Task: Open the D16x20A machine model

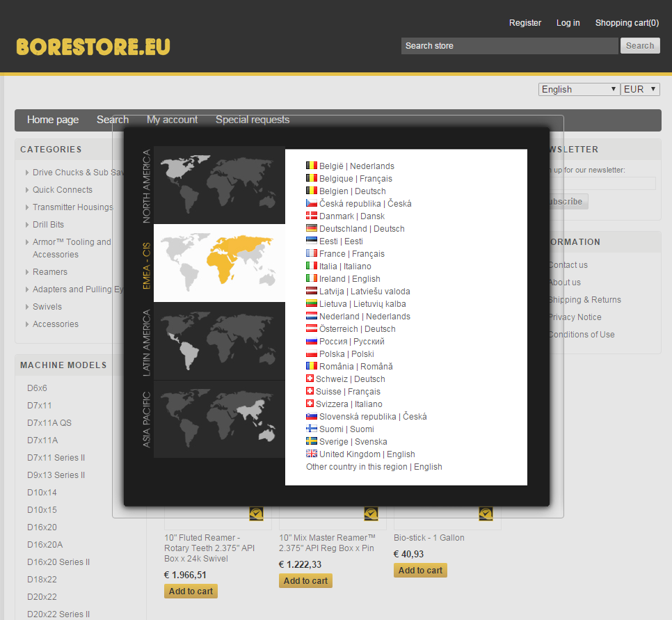Action: [x=45, y=545]
